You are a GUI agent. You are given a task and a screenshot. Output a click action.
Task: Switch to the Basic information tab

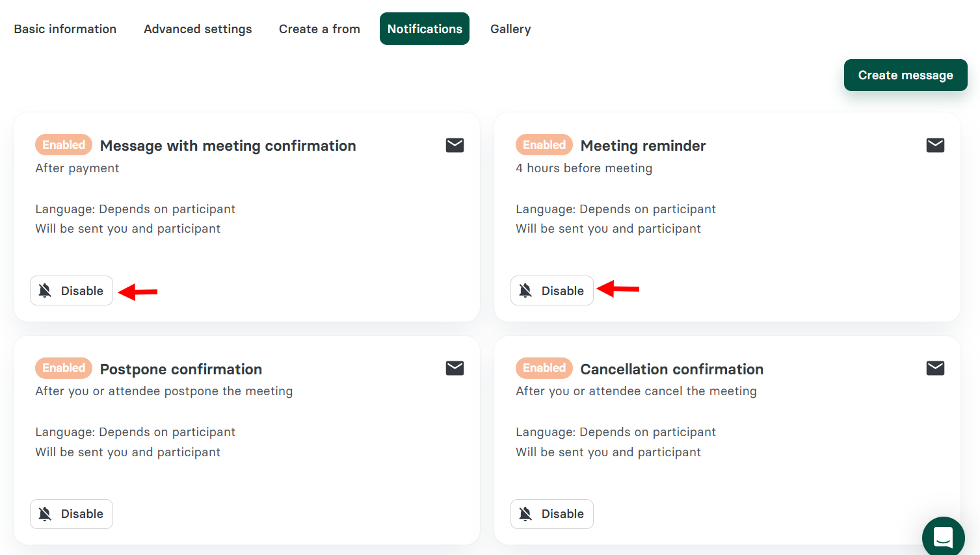point(65,29)
